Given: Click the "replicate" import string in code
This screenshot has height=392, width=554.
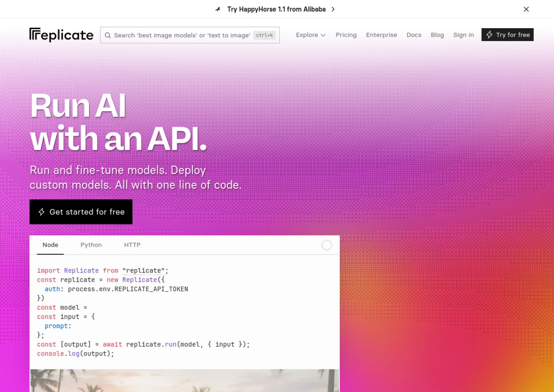Looking at the screenshot, I should pyautogui.click(x=143, y=270).
